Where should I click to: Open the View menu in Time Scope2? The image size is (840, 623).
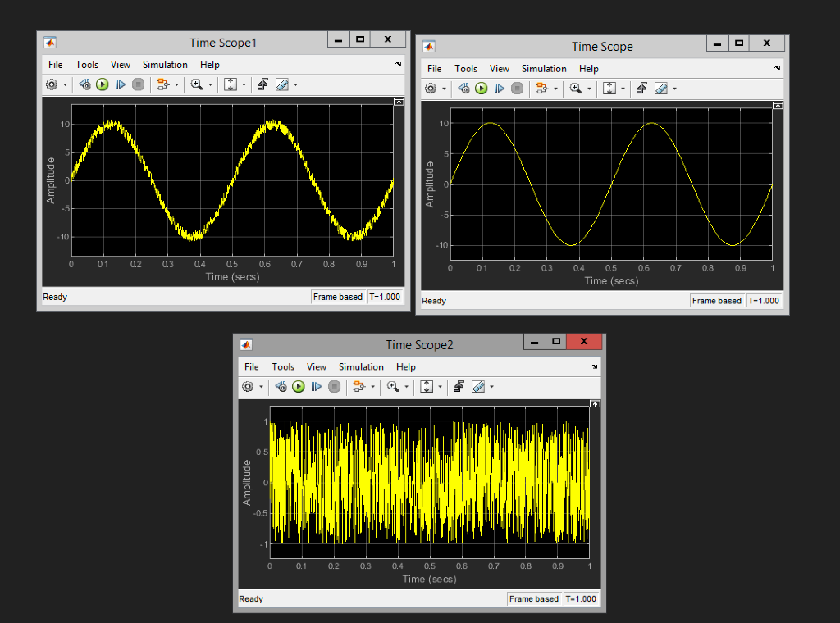click(317, 366)
